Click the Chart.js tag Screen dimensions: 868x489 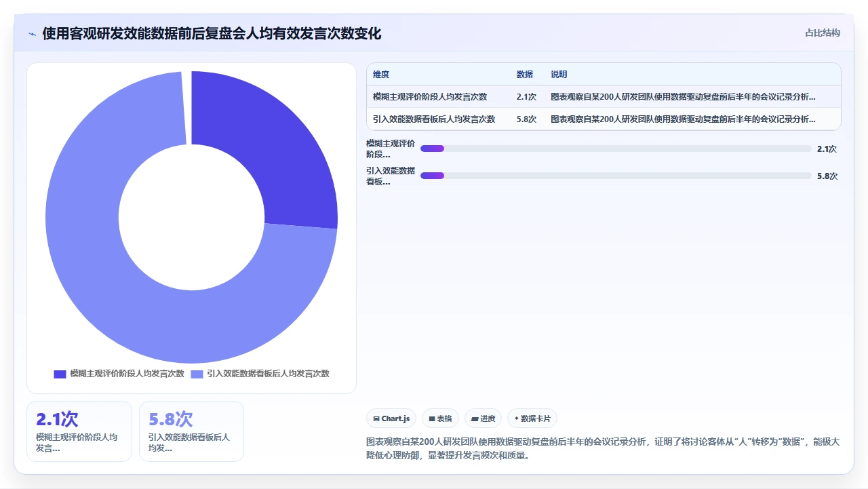(391, 418)
